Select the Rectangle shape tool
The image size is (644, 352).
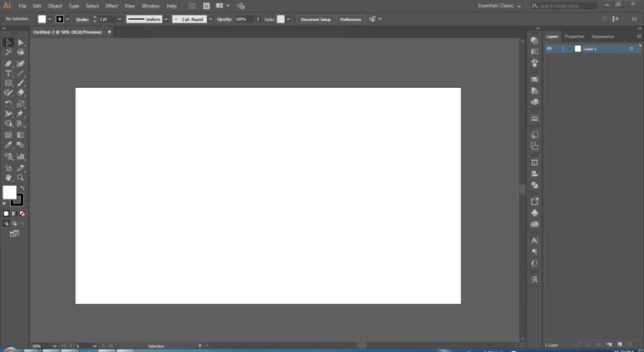[8, 83]
